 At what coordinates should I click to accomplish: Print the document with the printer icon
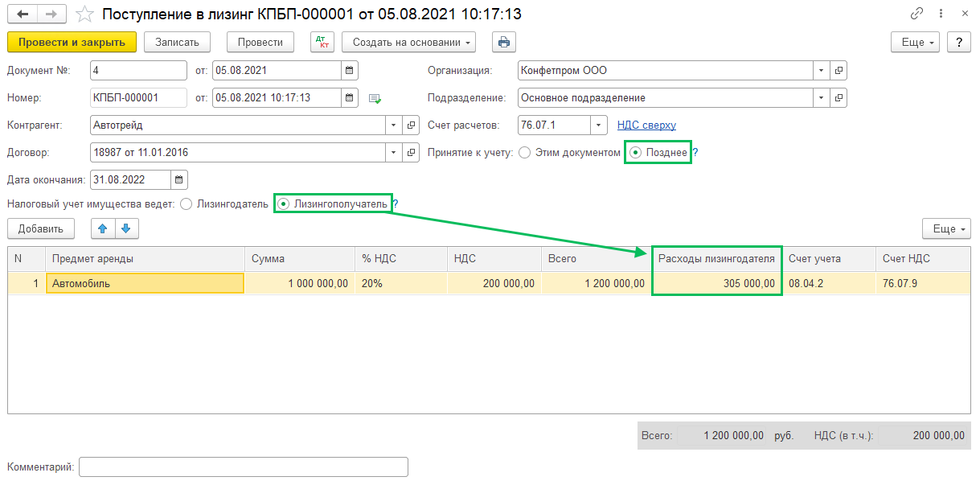tap(504, 42)
